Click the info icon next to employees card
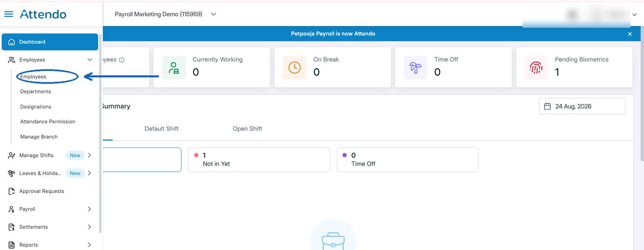This screenshot has height=250, width=644. pyautogui.click(x=122, y=60)
